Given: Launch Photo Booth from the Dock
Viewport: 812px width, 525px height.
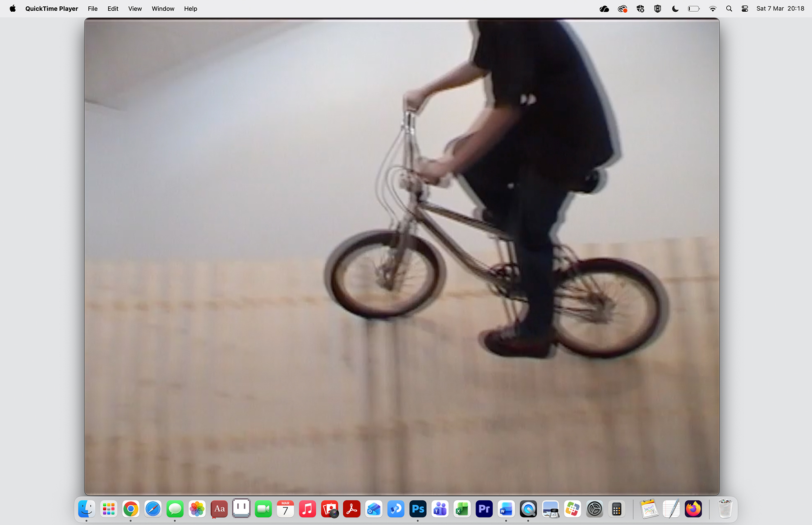Looking at the screenshot, I should 330,509.
